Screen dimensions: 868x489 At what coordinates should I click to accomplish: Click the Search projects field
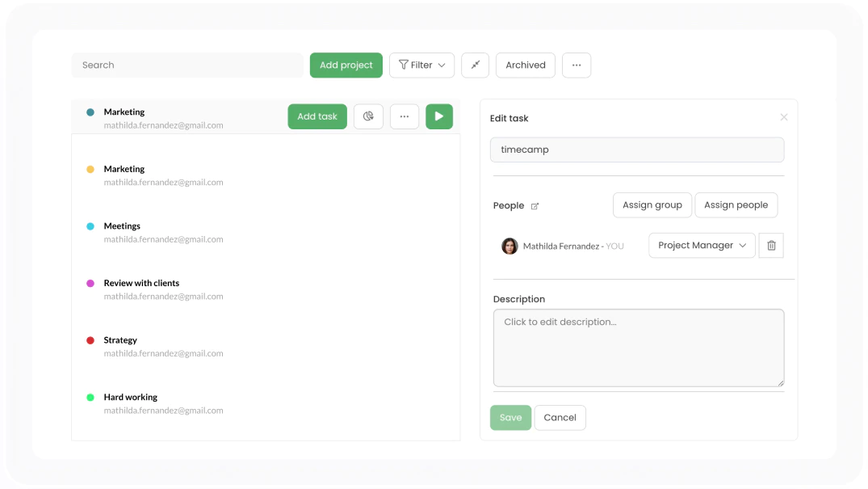[187, 65]
